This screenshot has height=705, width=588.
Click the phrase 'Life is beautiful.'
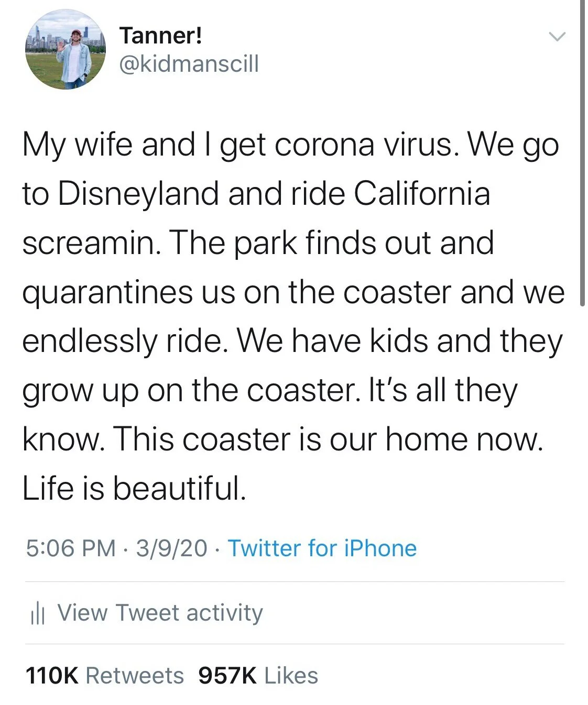134,488
